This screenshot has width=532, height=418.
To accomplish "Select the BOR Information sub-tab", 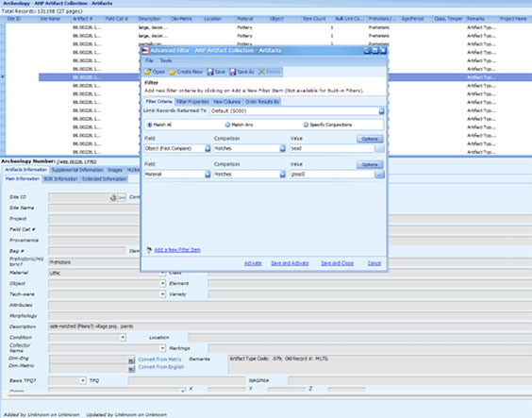I will tap(61, 179).
